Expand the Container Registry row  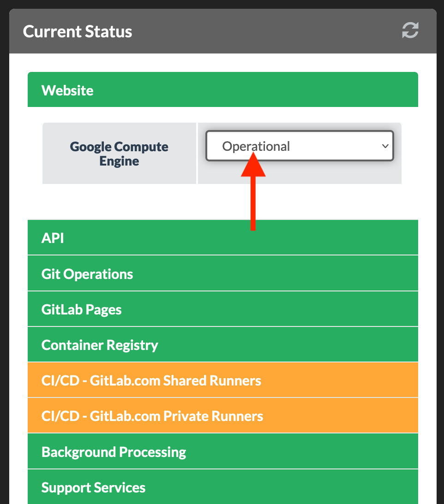pos(222,345)
